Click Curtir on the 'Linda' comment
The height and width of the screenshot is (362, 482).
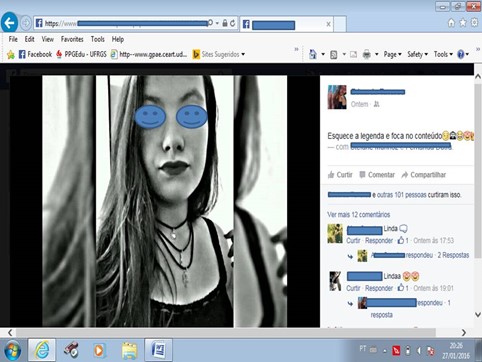click(353, 241)
